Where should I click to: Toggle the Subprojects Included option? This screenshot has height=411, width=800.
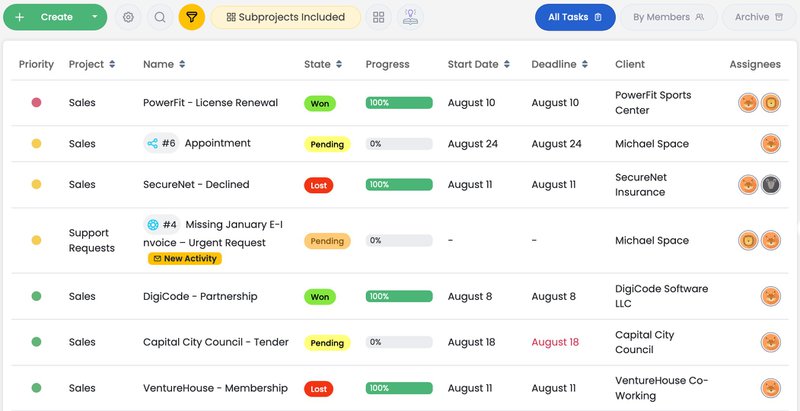(x=286, y=17)
